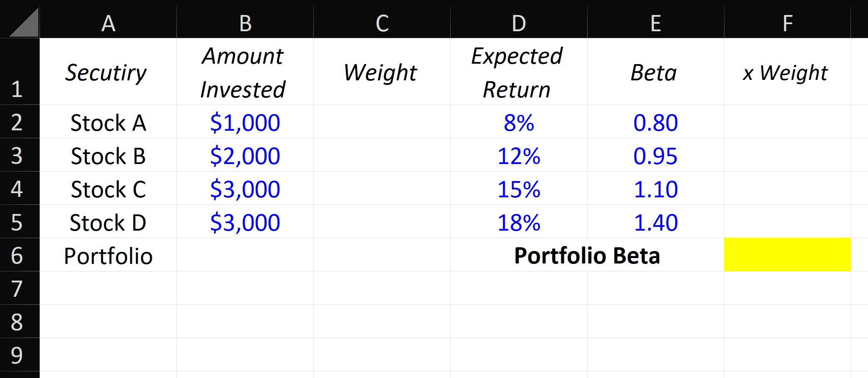This screenshot has width=868, height=378.
Task: Select the 0.80 beta cell for Stock A
Action: tap(656, 122)
